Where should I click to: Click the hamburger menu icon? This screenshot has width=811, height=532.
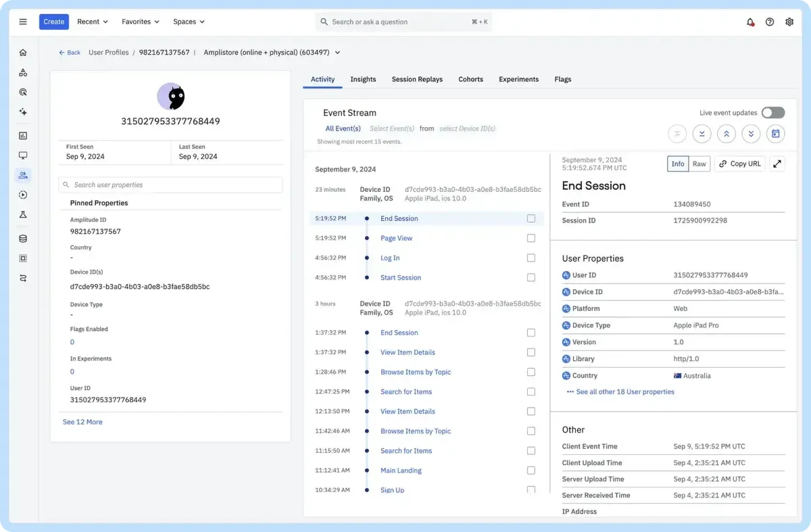[x=23, y=22]
